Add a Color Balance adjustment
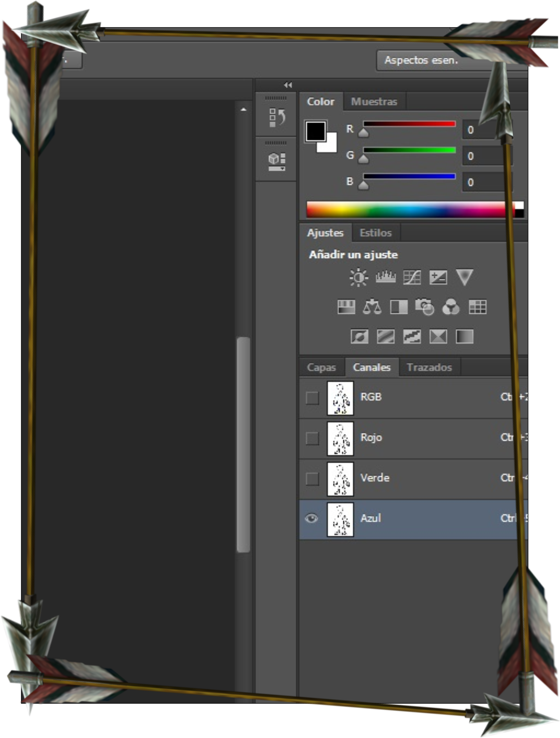560x738 pixels. coord(372,307)
